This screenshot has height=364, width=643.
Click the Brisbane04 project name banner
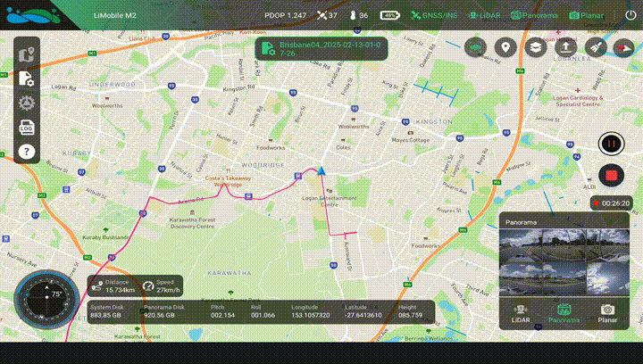click(321, 48)
